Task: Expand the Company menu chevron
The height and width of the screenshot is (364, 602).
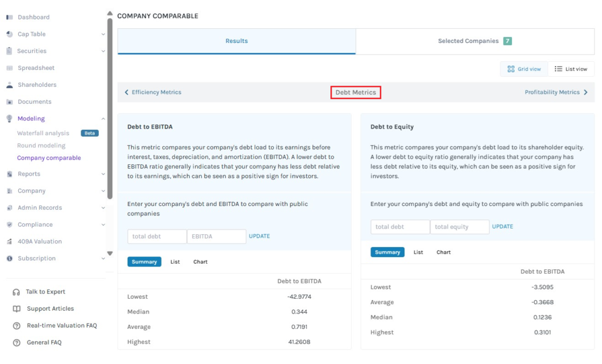Action: 103,191
